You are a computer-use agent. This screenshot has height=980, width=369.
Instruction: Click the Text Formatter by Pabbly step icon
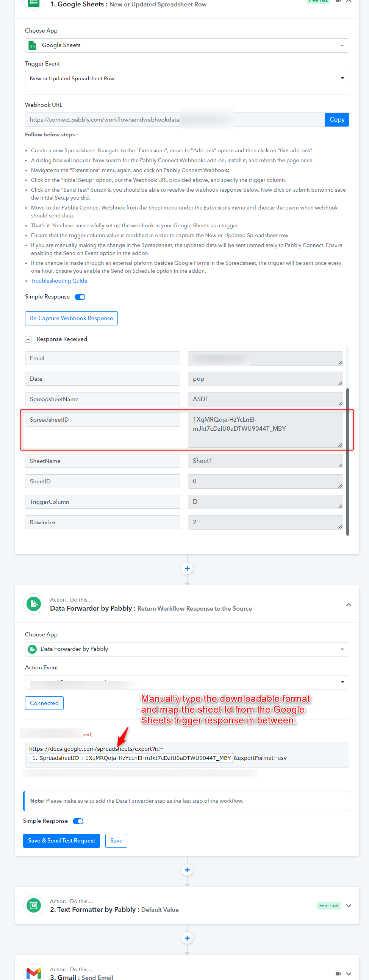tap(33, 905)
